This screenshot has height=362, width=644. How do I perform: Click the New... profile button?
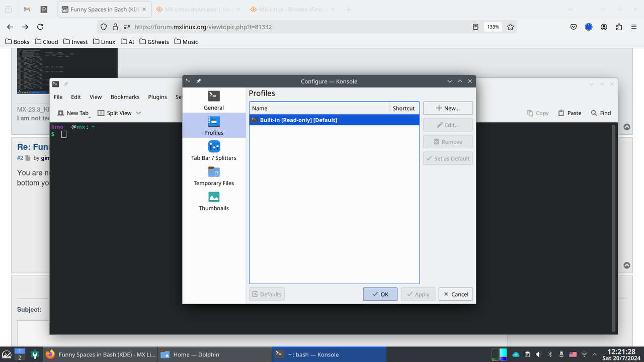pos(448,108)
